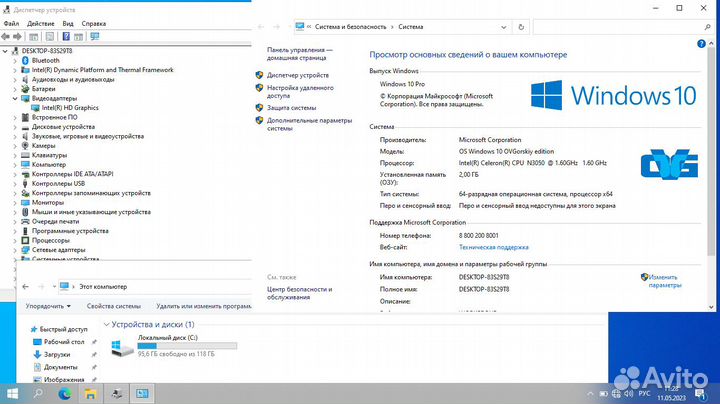Select Локальный диск (C:) drive icon
720x404 pixels.
(122, 348)
